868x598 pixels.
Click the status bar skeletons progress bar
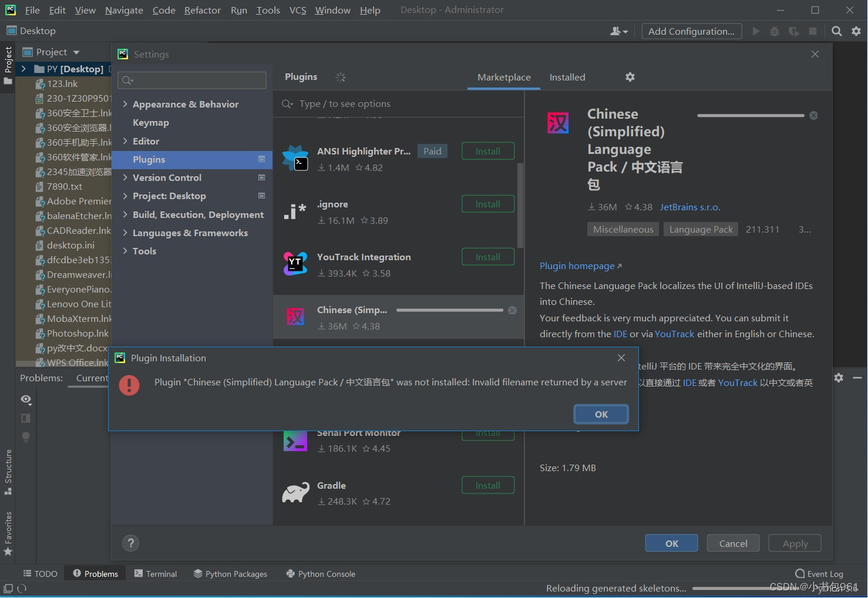[x=746, y=588]
